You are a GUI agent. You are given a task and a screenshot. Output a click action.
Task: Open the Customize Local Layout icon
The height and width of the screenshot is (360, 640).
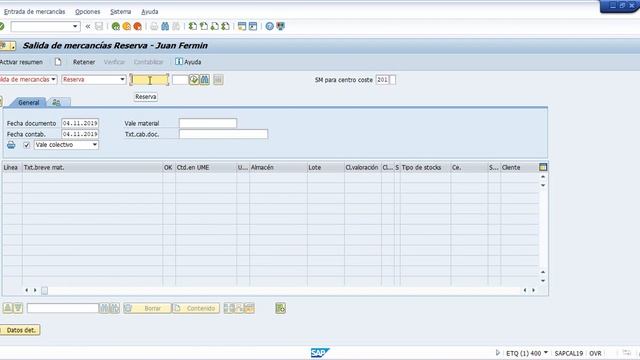pos(280,27)
